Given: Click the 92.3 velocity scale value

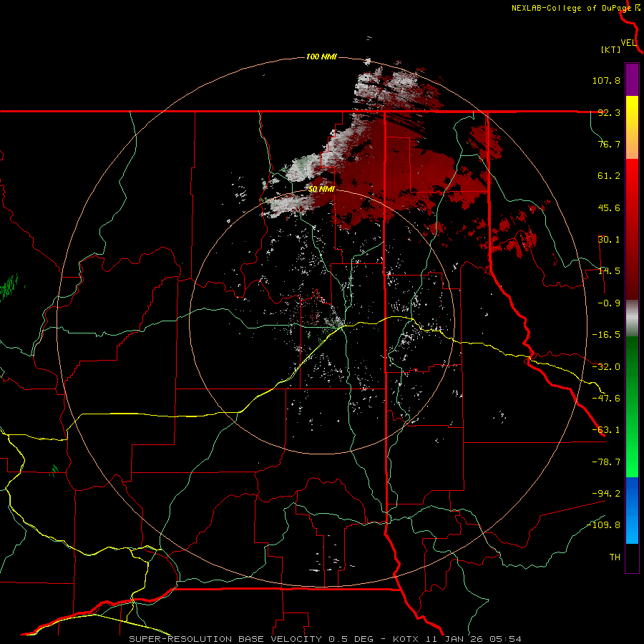Looking at the screenshot, I should pyautogui.click(x=609, y=112).
